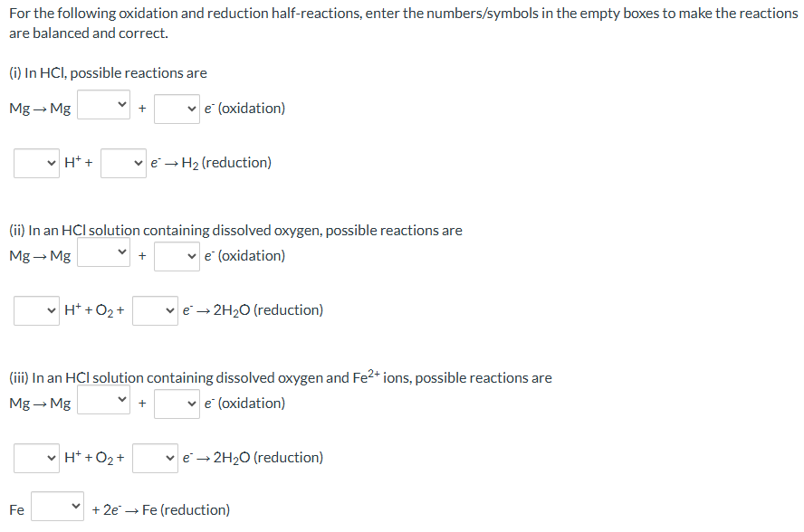Open the H+ coefficient dropdown in part (ii) reduction
Image resolution: width=804 pixels, height=532 pixels.
tap(36, 309)
